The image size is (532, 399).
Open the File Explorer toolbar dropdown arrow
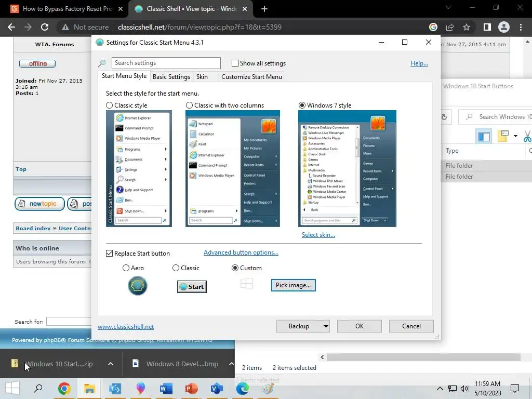tap(515, 136)
